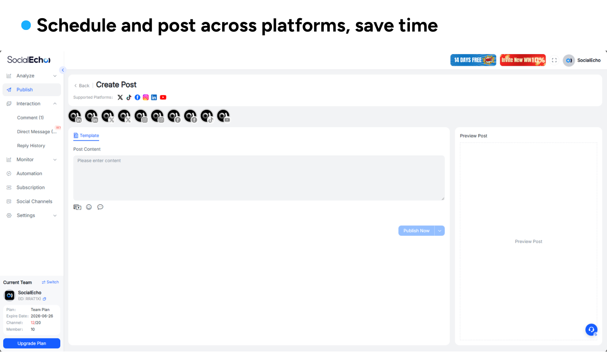Click the 14 DAYS FREE banner
Viewport: 607px width, 364px height.
[x=473, y=60]
